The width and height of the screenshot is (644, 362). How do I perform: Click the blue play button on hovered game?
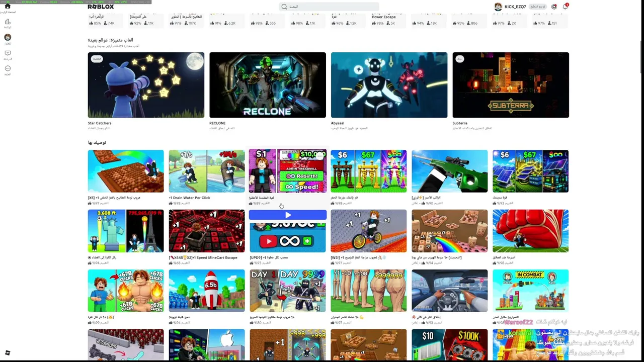[x=288, y=215]
